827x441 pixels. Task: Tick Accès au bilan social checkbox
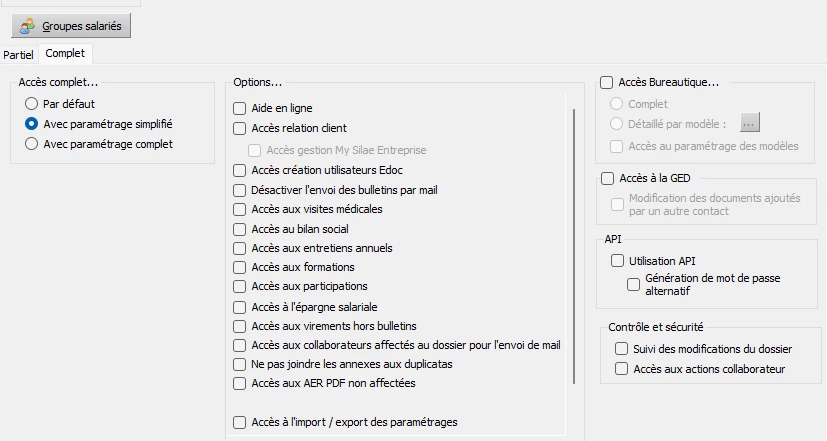click(x=239, y=229)
